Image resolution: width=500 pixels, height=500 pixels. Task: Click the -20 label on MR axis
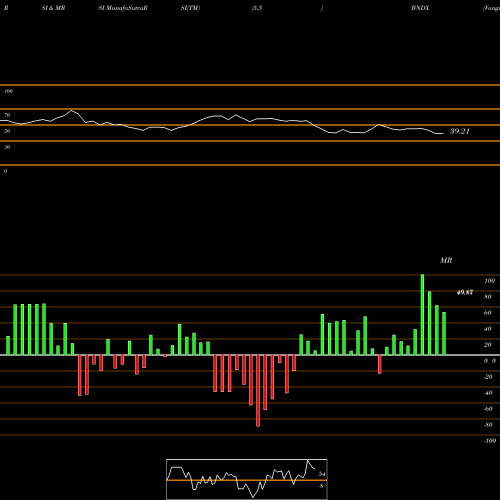pos(488,377)
